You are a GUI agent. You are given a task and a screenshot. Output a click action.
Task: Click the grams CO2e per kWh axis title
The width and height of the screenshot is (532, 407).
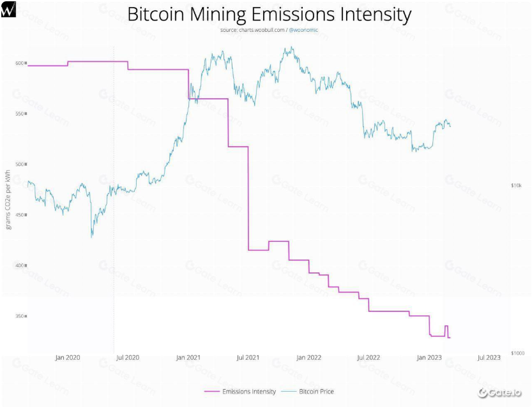point(8,200)
